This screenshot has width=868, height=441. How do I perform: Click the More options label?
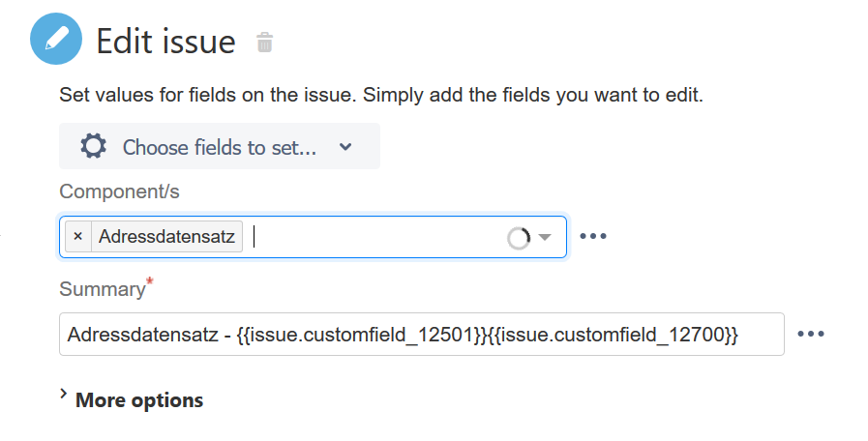(139, 400)
